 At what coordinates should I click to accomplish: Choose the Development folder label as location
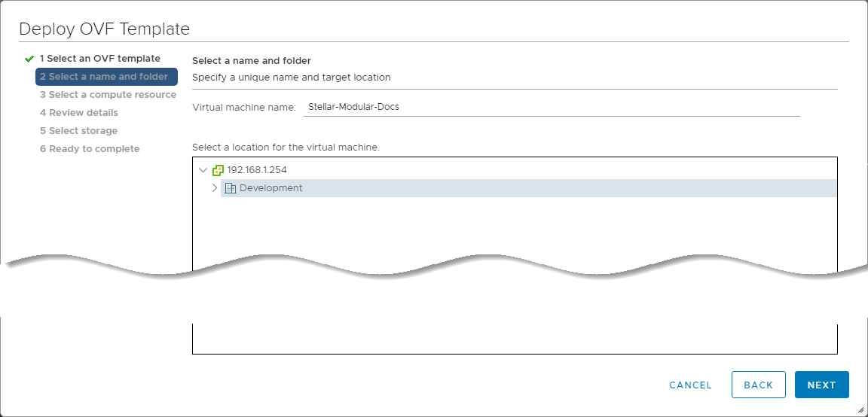(270, 188)
